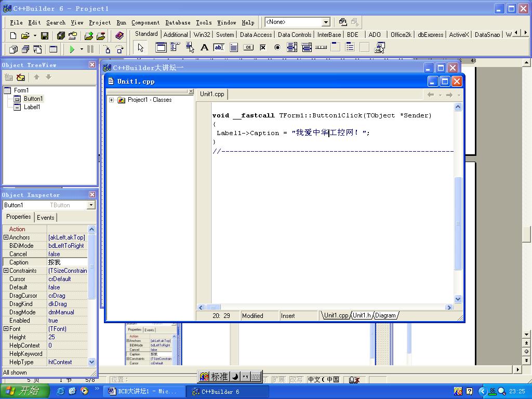The height and width of the screenshot is (399, 532).
Task: Click the code editor vertical scrollbar thumb
Action: pyautogui.click(x=458, y=223)
